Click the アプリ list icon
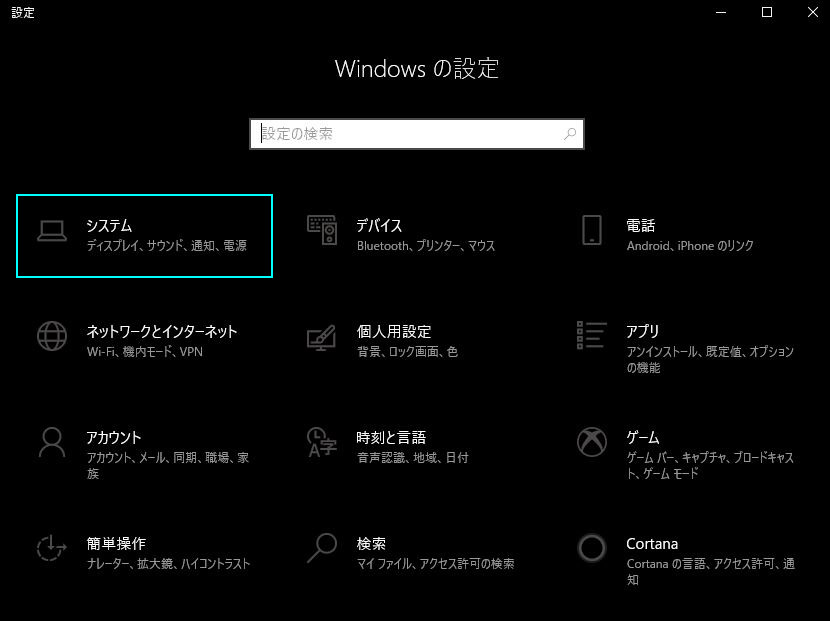 [x=592, y=335]
